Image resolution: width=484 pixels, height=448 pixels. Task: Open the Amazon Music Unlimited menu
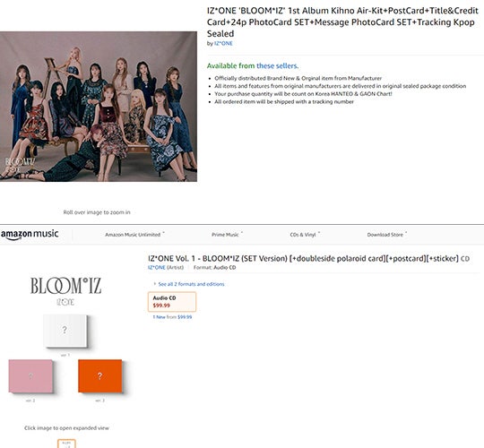click(134, 235)
